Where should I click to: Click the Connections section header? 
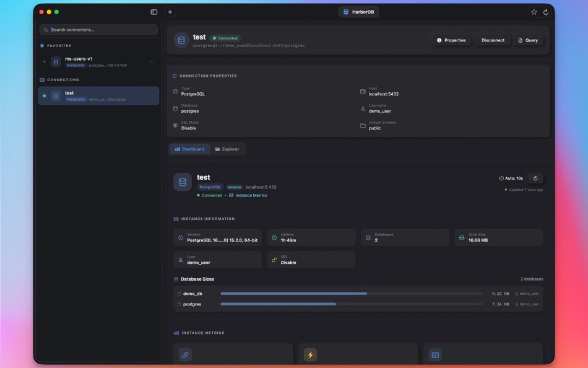point(59,80)
